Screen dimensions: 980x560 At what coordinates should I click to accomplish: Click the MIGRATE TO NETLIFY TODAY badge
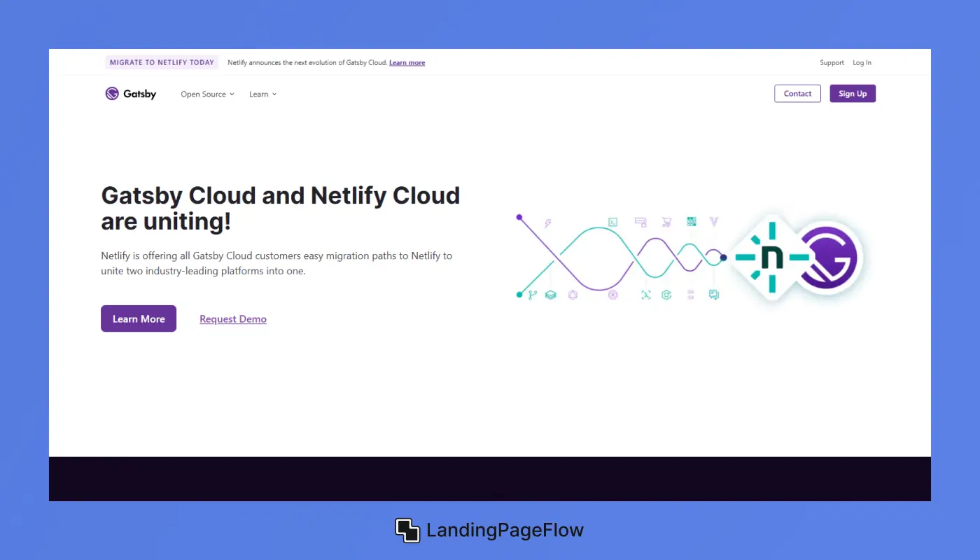tap(162, 62)
